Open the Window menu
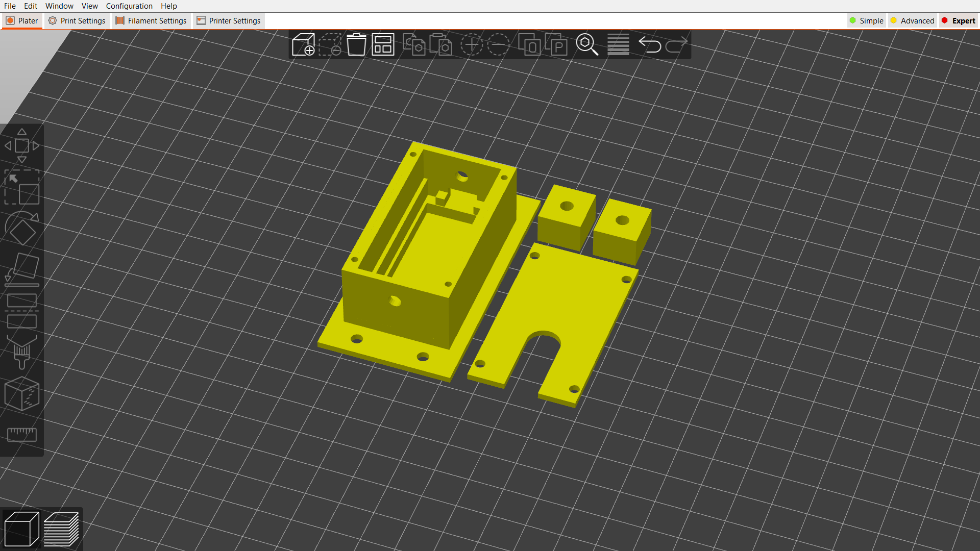The image size is (980, 551). pyautogui.click(x=59, y=6)
